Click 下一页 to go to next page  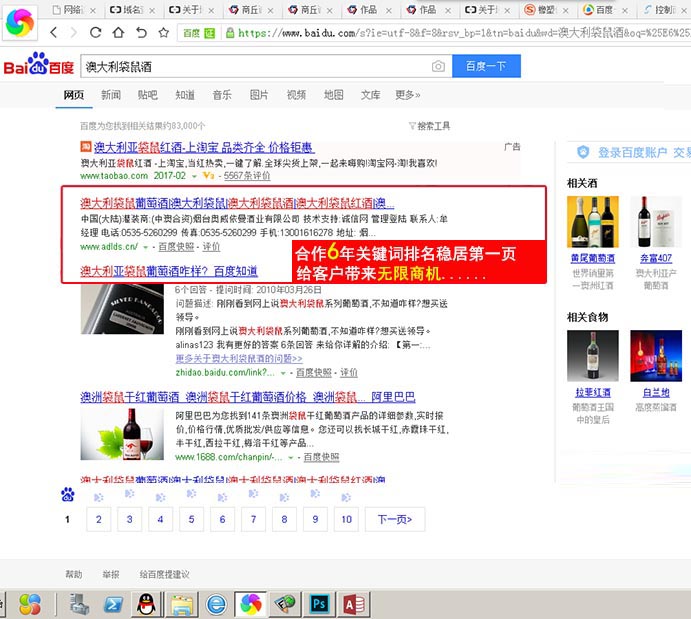(x=395, y=519)
